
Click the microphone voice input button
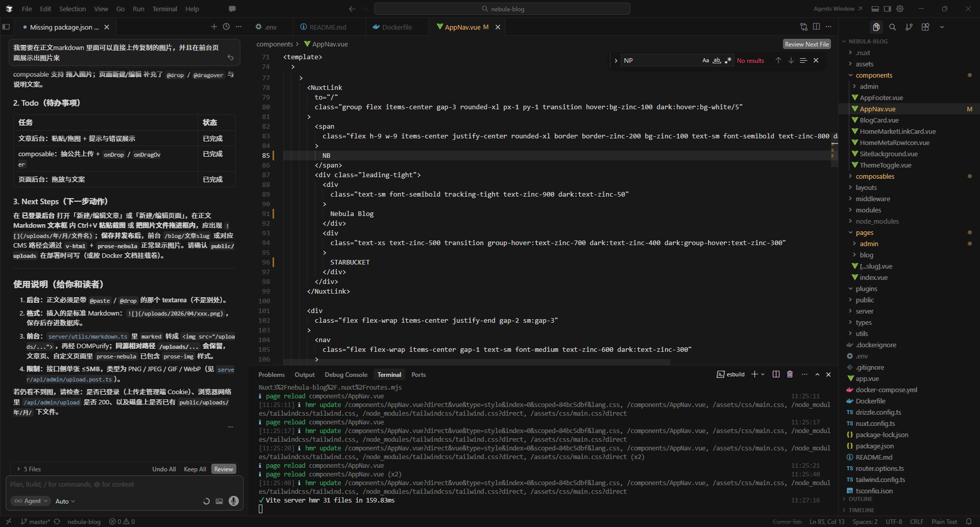point(234,501)
